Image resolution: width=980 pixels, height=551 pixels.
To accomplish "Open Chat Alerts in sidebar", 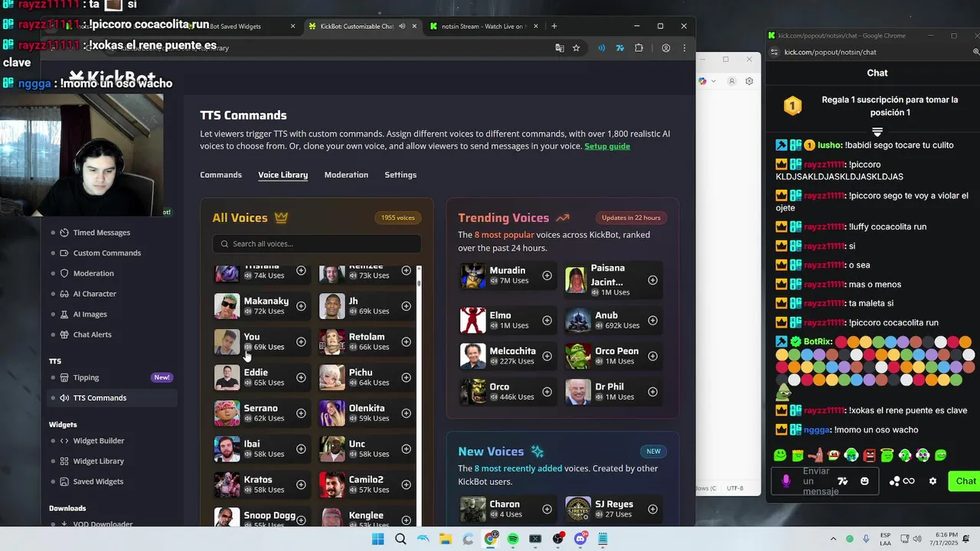I will 93,334.
